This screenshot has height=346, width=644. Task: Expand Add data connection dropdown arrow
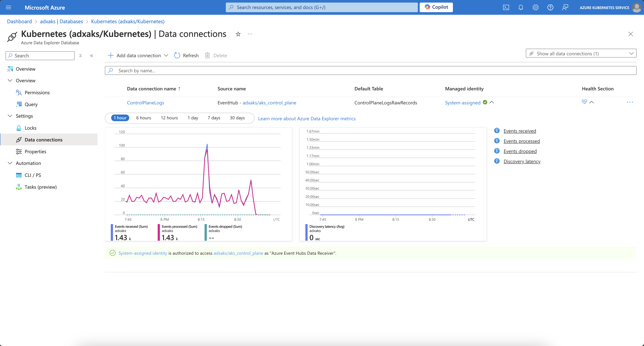click(x=166, y=56)
